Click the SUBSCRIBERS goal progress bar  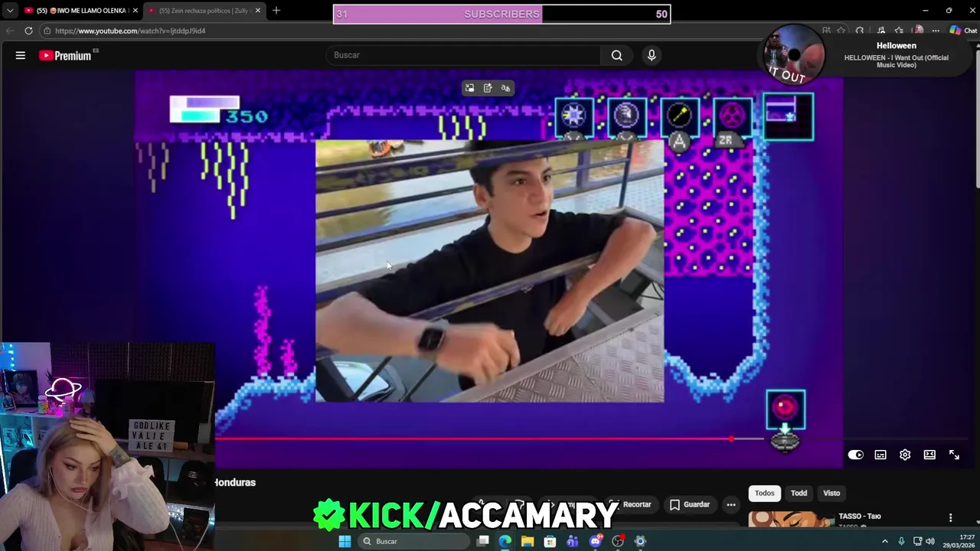click(501, 14)
